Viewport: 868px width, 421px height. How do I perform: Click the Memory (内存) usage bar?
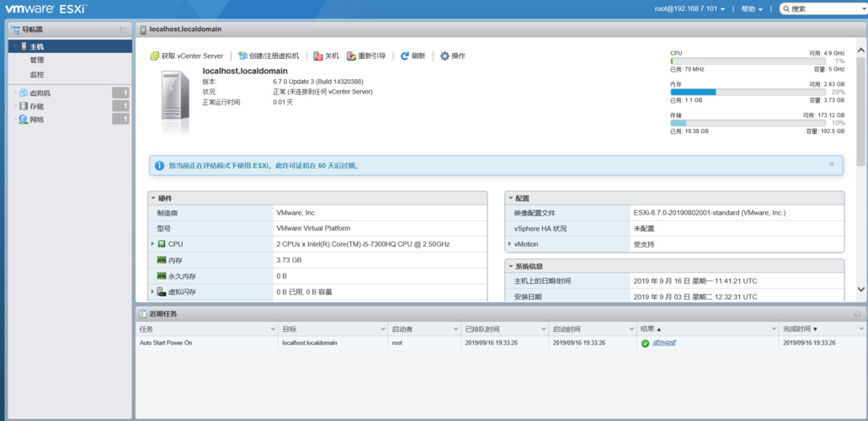tap(748, 92)
